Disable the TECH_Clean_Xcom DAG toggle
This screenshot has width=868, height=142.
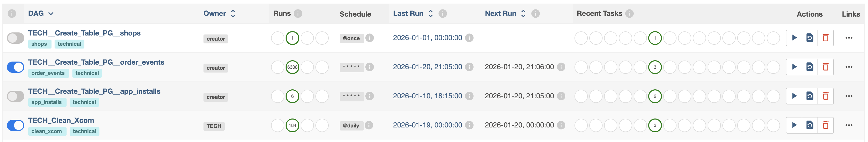coord(16,125)
